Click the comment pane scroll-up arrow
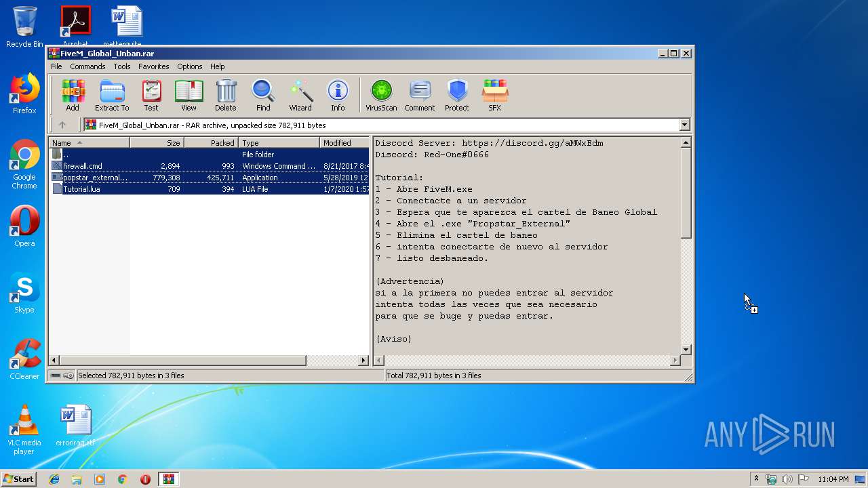Image resolution: width=868 pixels, height=488 pixels. (686, 142)
